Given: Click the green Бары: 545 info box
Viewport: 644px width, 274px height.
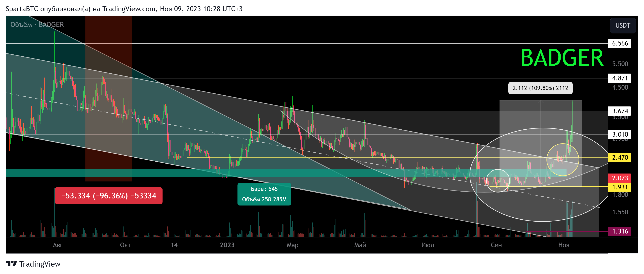Looking at the screenshot, I should 264,194.
